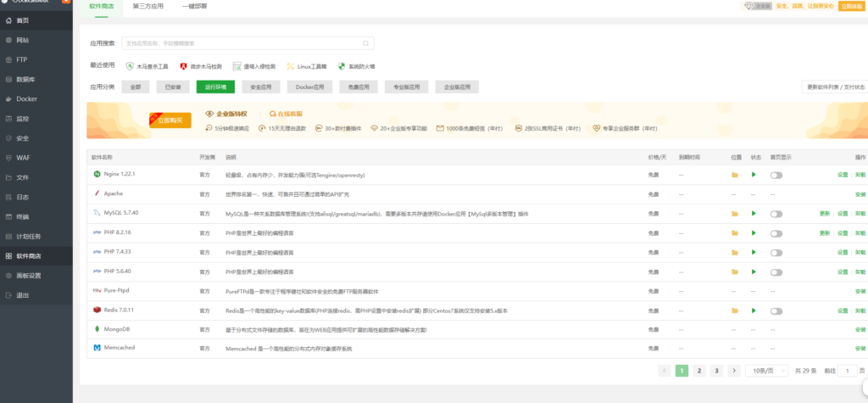Screen dimensions: 868x403
Task: Open 终端 in the sidebar
Action: coord(36,216)
